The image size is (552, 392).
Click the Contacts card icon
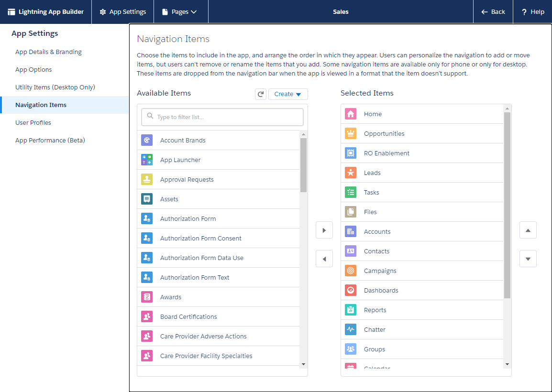point(351,251)
